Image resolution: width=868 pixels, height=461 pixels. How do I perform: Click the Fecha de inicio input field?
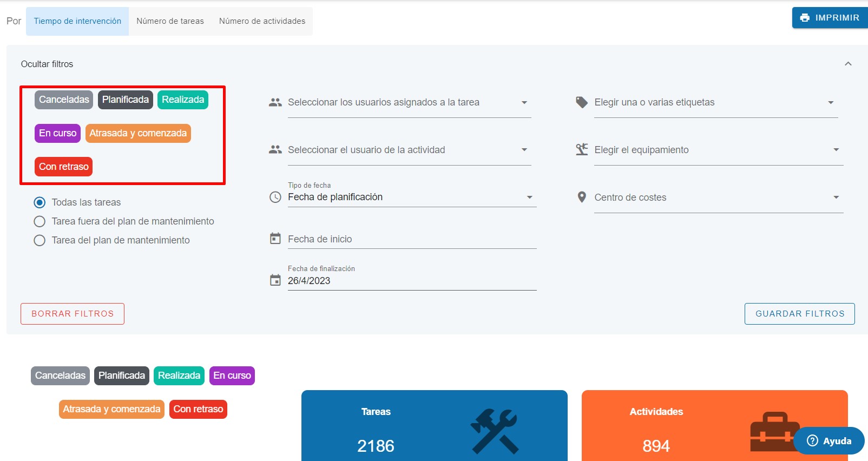coord(412,239)
